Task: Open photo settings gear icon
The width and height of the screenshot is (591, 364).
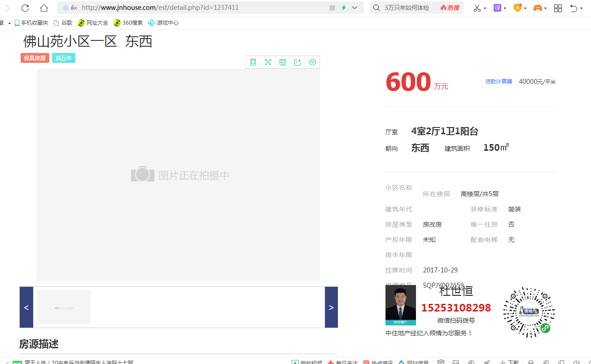Action: [312, 62]
